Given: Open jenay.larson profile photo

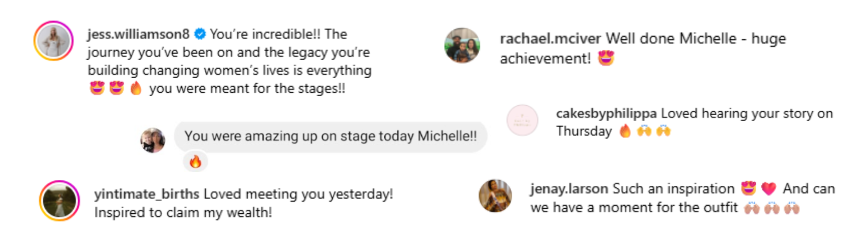Looking at the screenshot, I should [x=495, y=196].
